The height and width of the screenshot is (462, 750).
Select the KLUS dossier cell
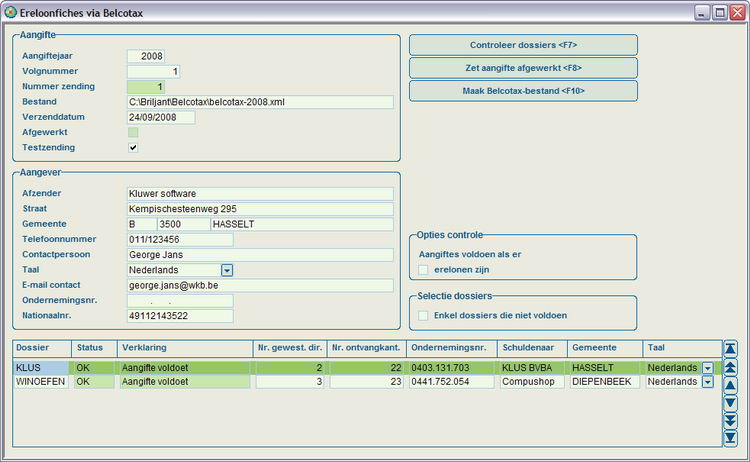coord(41,368)
